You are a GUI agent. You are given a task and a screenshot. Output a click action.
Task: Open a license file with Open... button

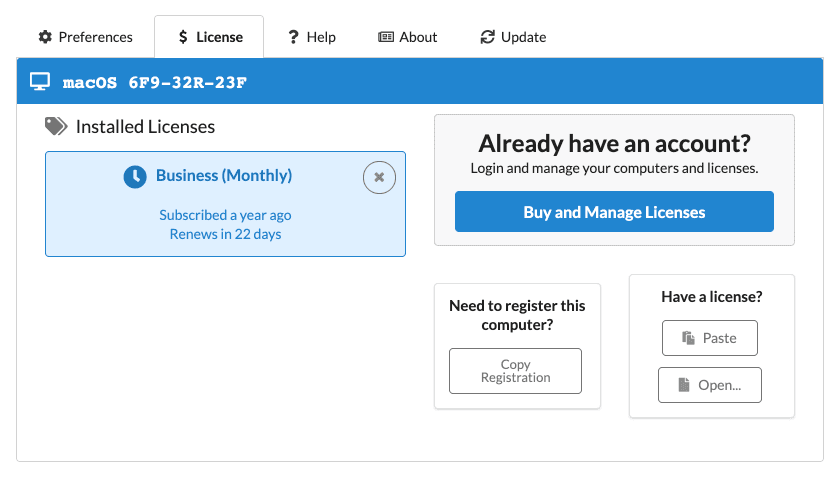(709, 385)
